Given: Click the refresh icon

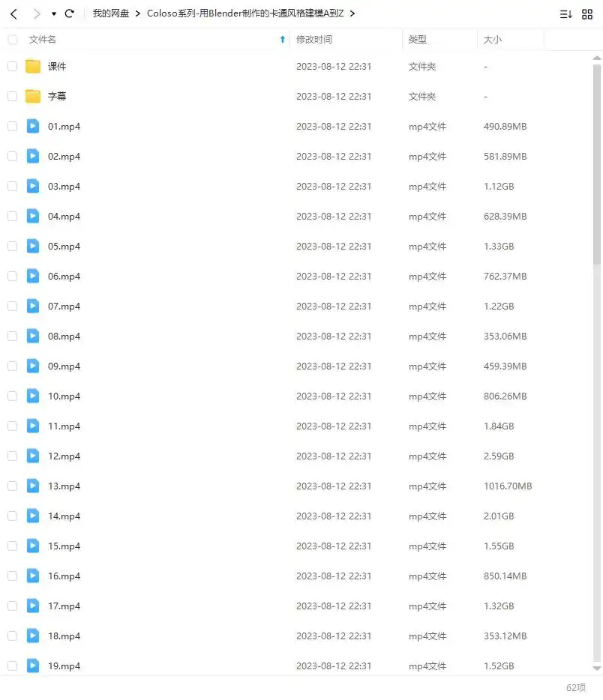Looking at the screenshot, I should pos(70,13).
